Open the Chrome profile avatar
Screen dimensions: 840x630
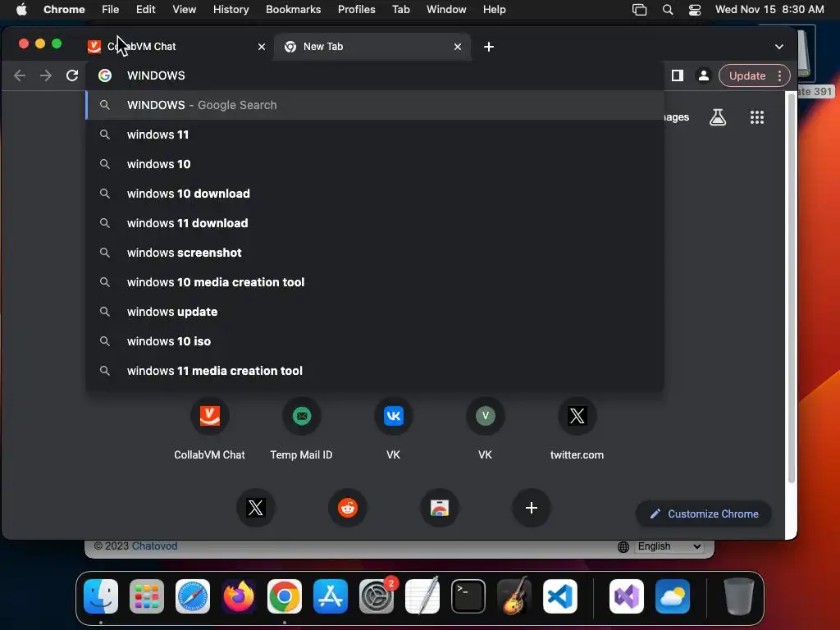(703, 75)
